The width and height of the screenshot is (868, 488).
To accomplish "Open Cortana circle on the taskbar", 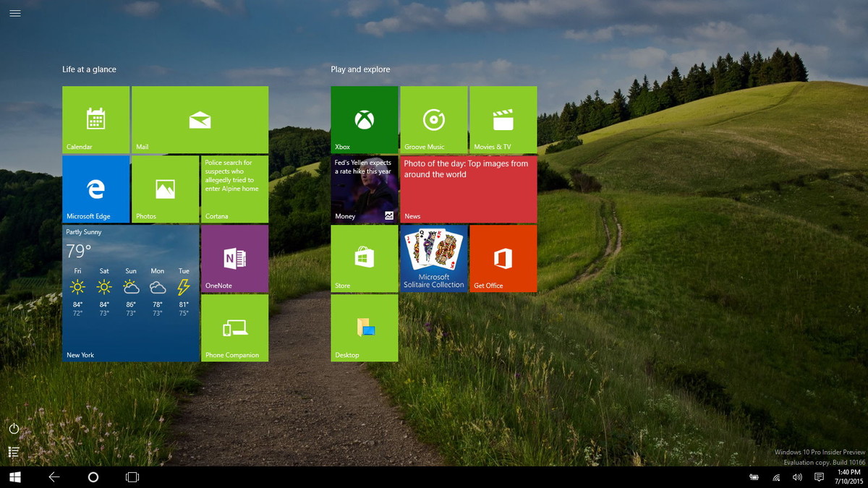I will click(93, 477).
